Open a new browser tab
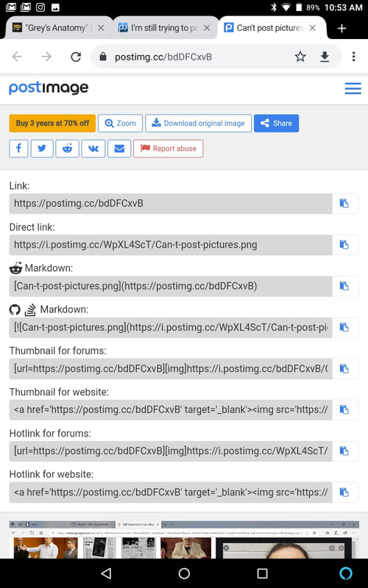Screen dimensions: 368x588 (342, 28)
